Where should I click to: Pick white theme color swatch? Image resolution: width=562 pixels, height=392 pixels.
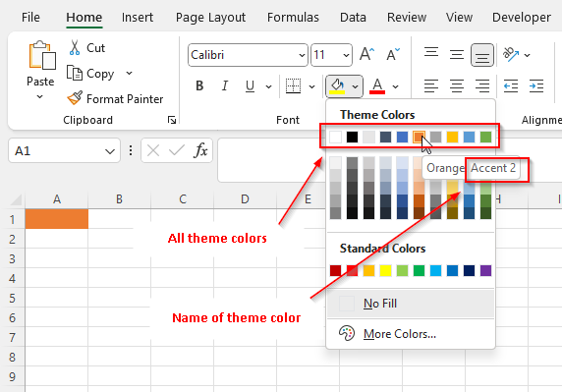[335, 137]
